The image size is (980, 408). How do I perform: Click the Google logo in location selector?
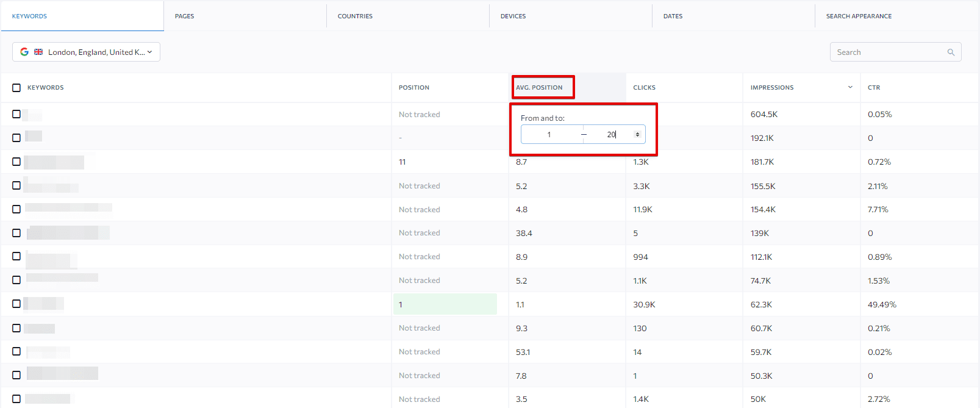(24, 52)
